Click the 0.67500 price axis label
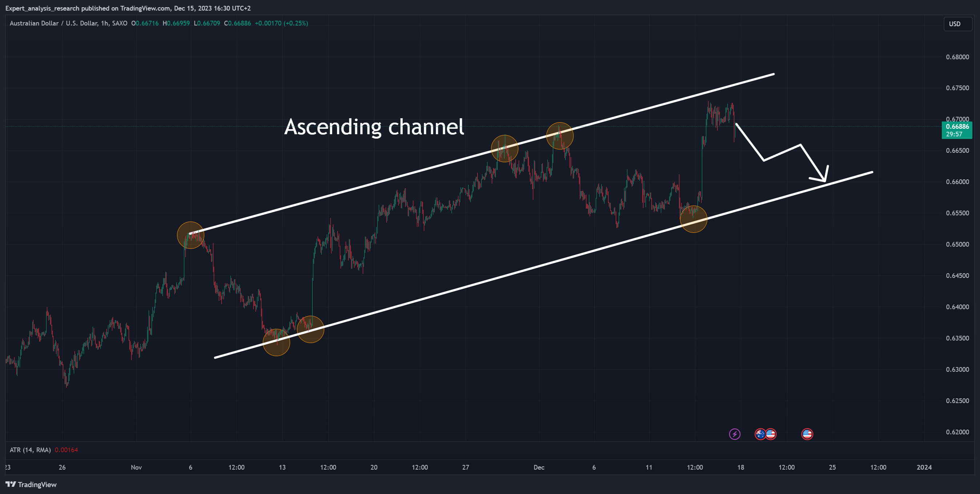 (x=957, y=88)
